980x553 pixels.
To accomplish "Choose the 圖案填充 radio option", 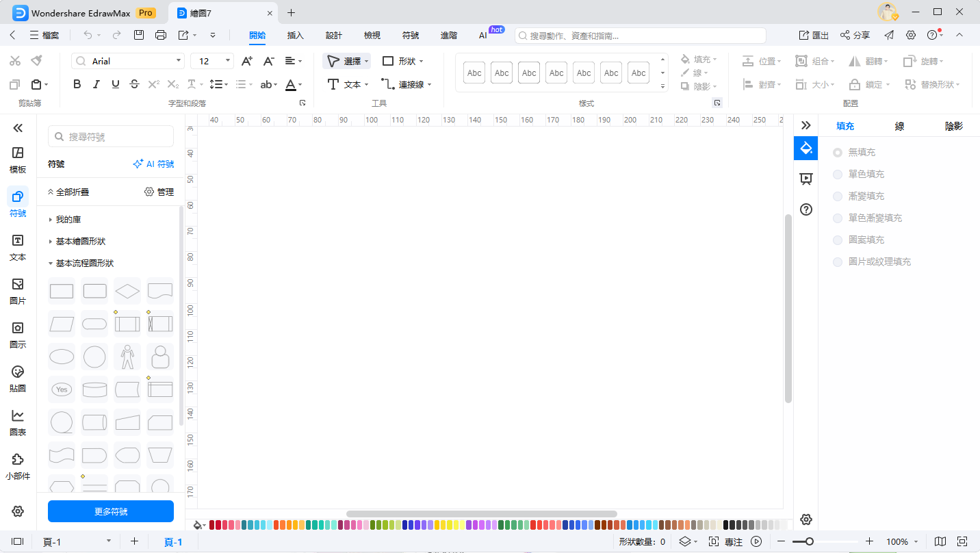I will pos(838,240).
